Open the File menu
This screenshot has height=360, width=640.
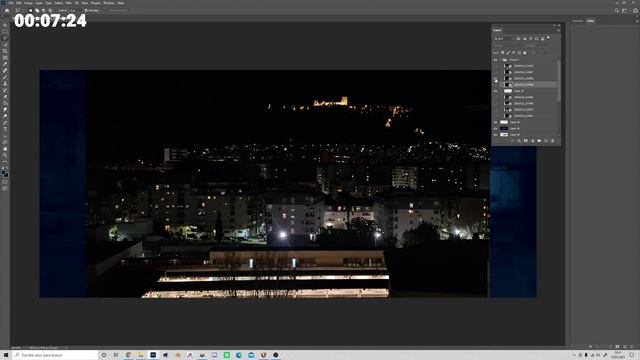point(11,3)
